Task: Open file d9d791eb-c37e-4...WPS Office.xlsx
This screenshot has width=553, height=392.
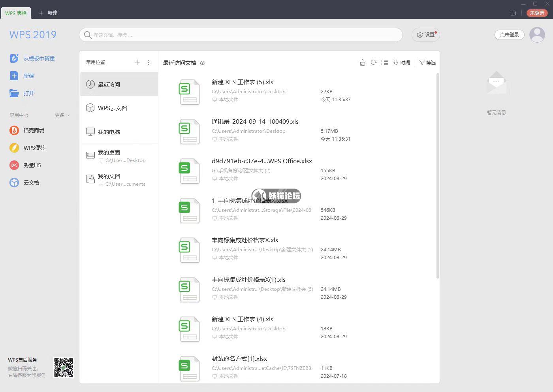Action: pyautogui.click(x=262, y=161)
